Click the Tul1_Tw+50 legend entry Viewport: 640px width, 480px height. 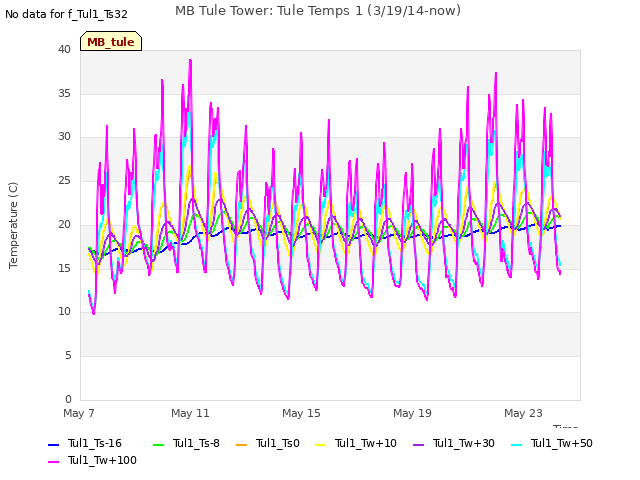[552, 443]
